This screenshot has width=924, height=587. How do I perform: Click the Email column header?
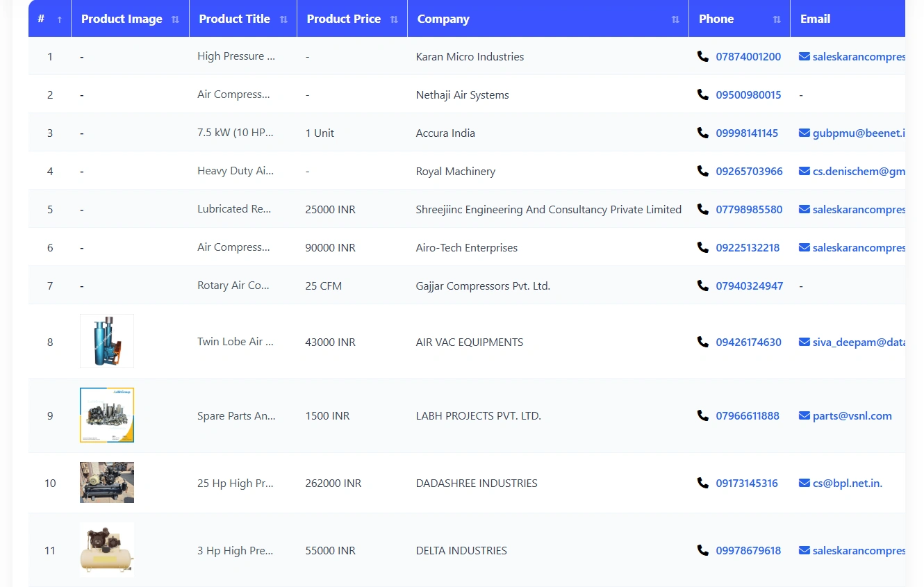click(x=815, y=19)
